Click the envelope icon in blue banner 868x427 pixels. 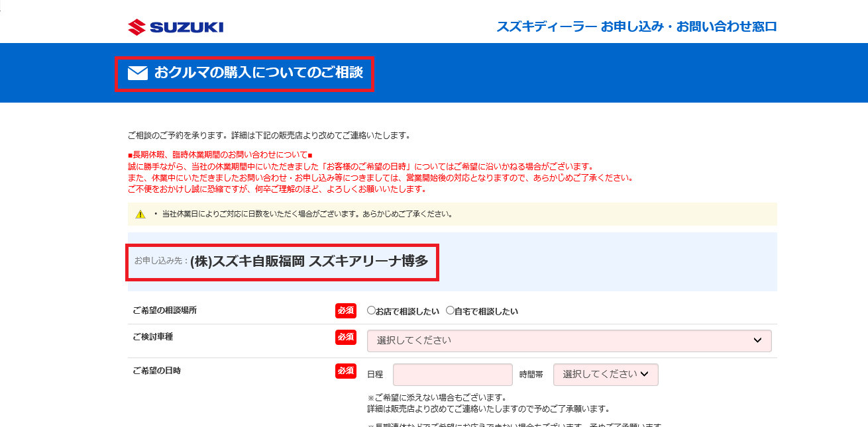click(138, 73)
